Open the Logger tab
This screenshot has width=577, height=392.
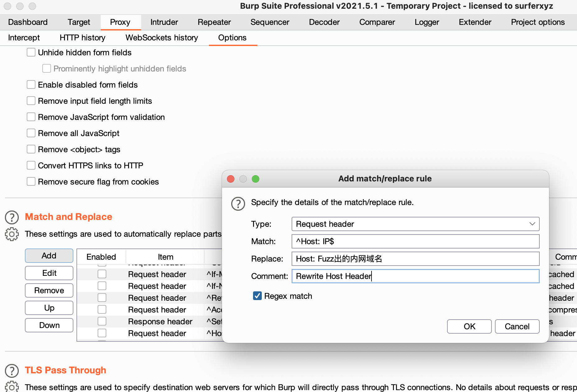427,22
